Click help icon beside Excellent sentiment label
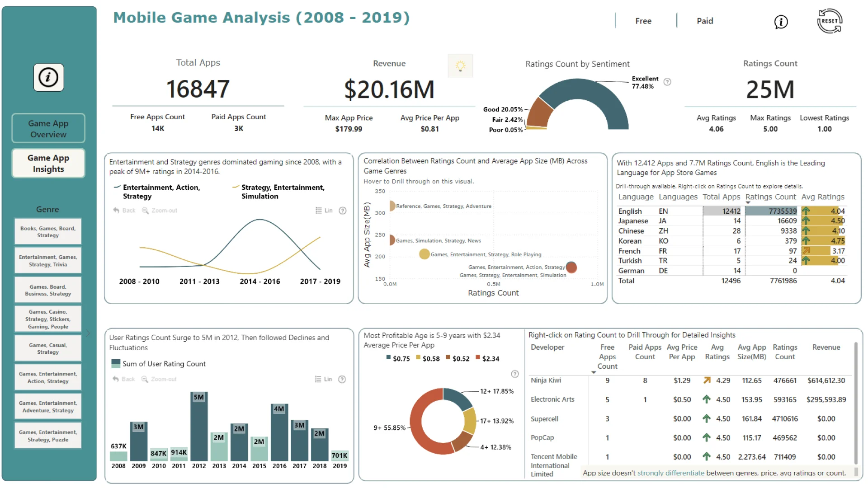This screenshot has height=488, width=868. pos(667,82)
